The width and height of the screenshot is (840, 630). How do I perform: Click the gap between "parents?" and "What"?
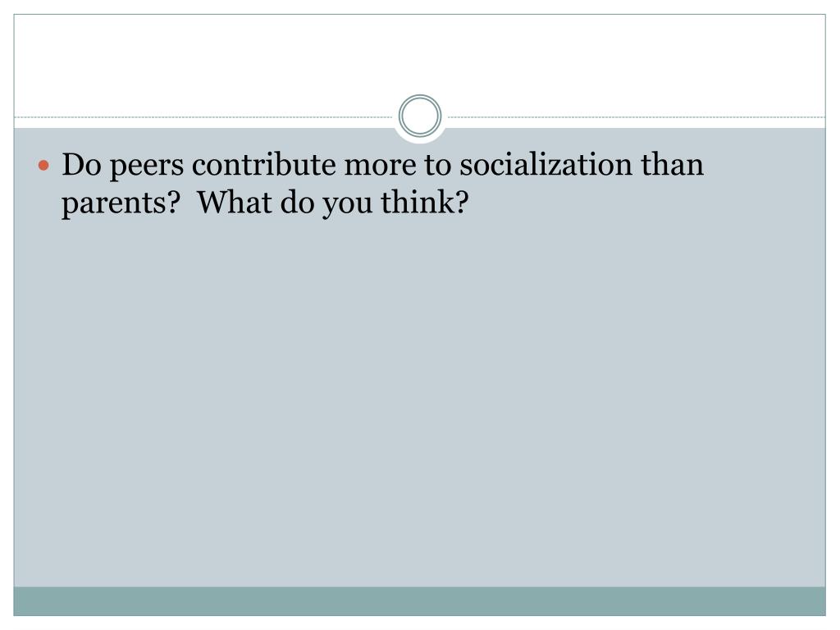coord(189,203)
